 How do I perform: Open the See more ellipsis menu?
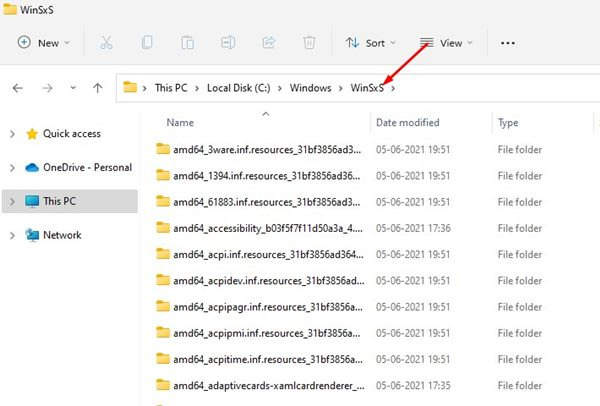click(x=508, y=43)
